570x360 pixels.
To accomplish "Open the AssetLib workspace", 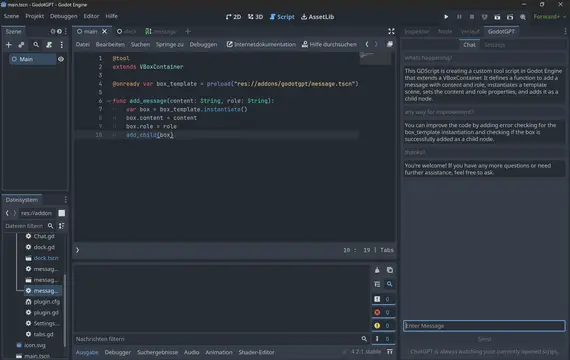I will 317,17.
